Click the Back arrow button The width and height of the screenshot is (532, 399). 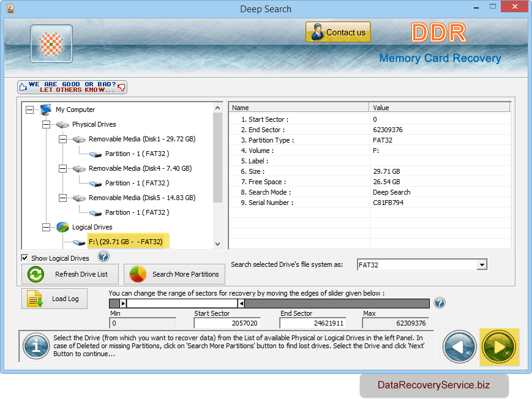pos(459,347)
